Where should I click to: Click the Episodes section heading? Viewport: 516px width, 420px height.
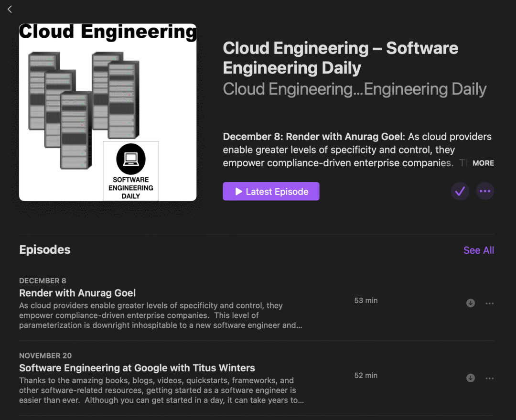(45, 249)
